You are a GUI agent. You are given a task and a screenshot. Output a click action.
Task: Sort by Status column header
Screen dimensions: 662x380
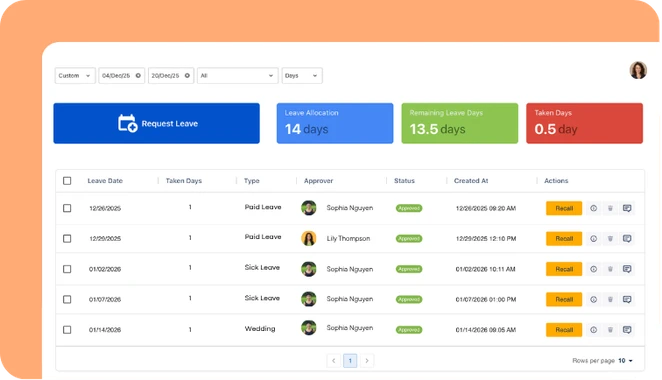click(404, 181)
